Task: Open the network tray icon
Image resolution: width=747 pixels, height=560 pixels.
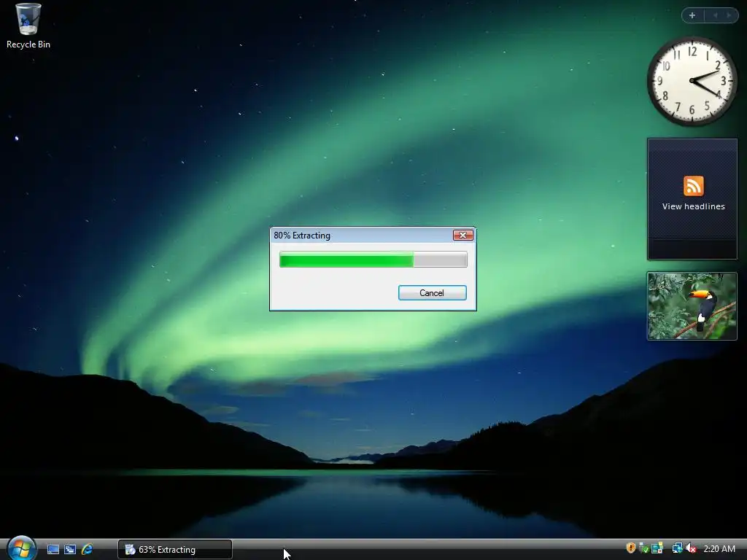Action: click(x=677, y=548)
